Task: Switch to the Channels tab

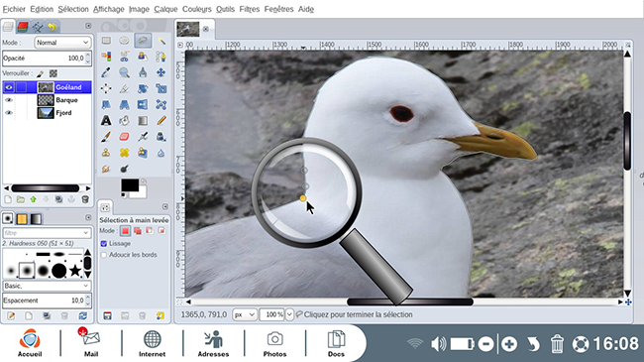Action: pos(23,27)
